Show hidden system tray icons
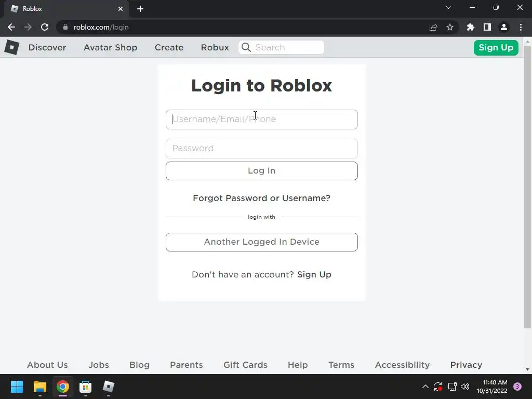 425,387
